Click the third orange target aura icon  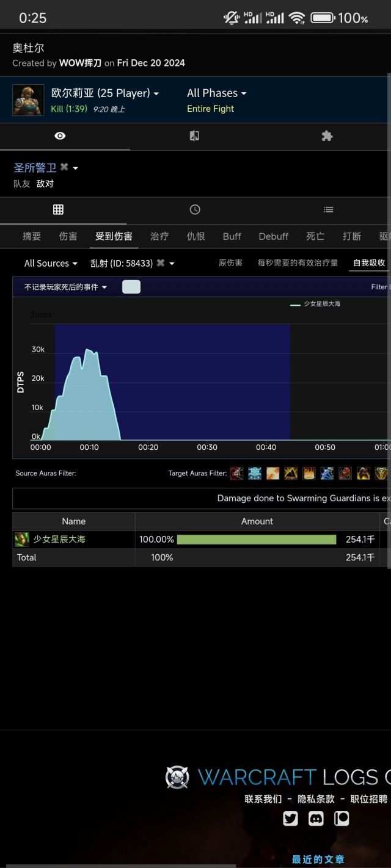(x=272, y=473)
